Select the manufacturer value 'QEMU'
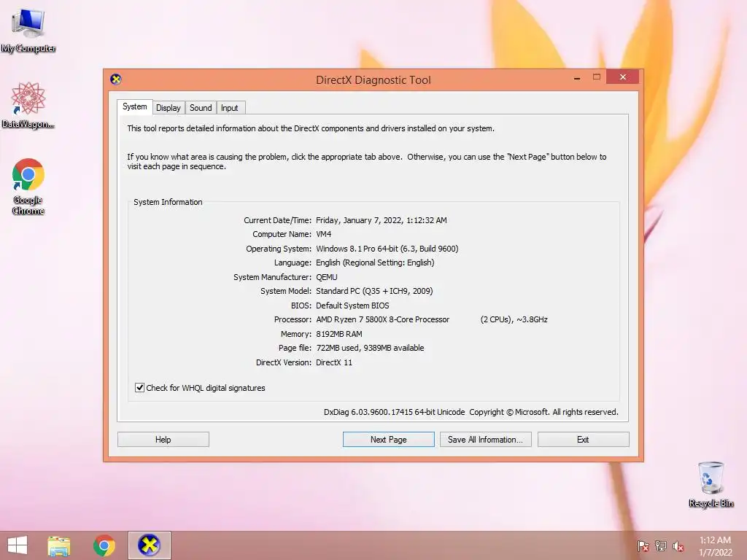 (x=327, y=277)
